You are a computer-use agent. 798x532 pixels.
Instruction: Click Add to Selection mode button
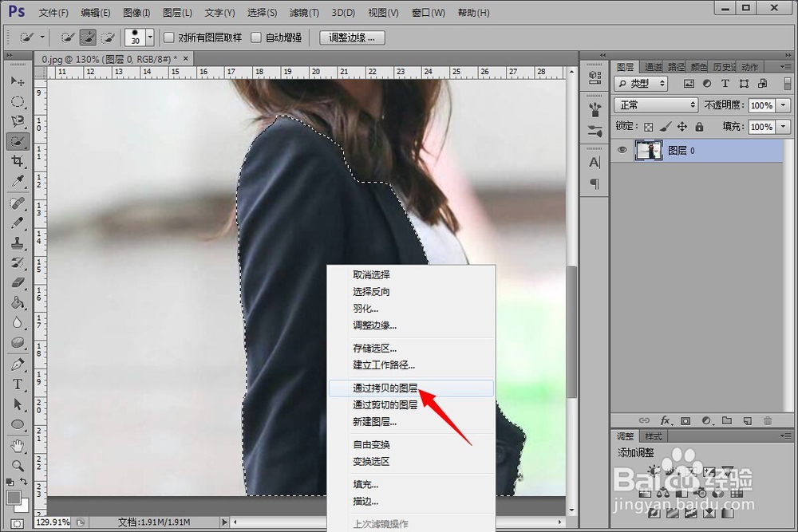click(88, 37)
